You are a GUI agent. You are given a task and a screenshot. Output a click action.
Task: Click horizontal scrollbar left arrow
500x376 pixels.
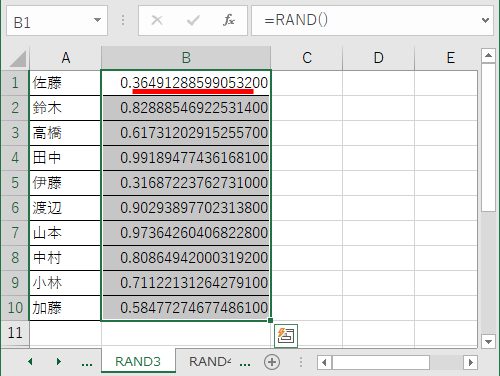[x=324, y=362]
